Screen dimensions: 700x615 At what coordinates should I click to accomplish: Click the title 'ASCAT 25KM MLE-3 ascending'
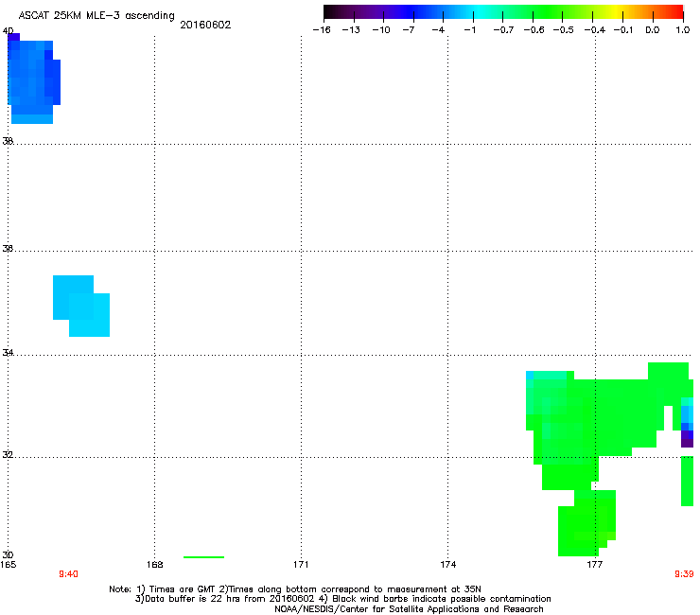tap(96, 16)
